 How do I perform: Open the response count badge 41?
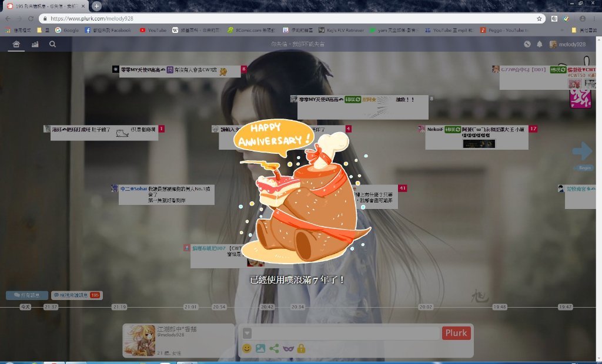pos(402,188)
